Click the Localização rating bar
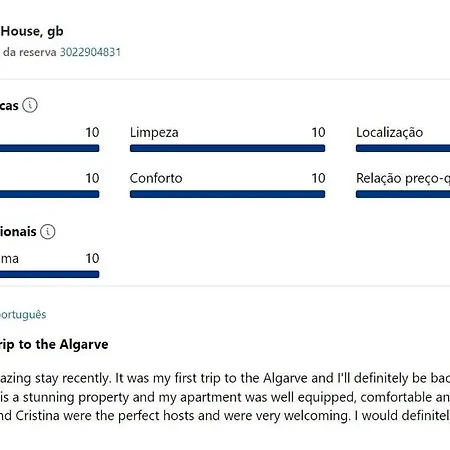 (x=403, y=148)
